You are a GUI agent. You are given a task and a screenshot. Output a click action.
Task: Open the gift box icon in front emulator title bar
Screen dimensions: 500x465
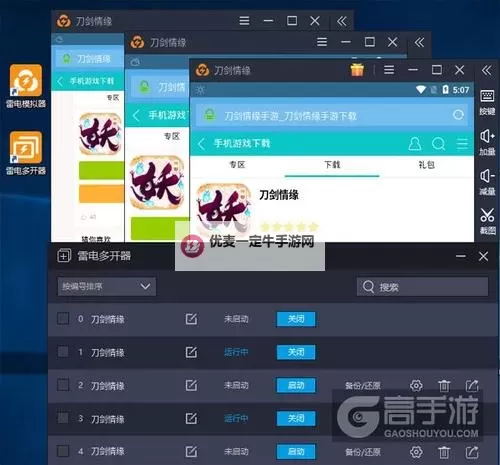point(357,70)
